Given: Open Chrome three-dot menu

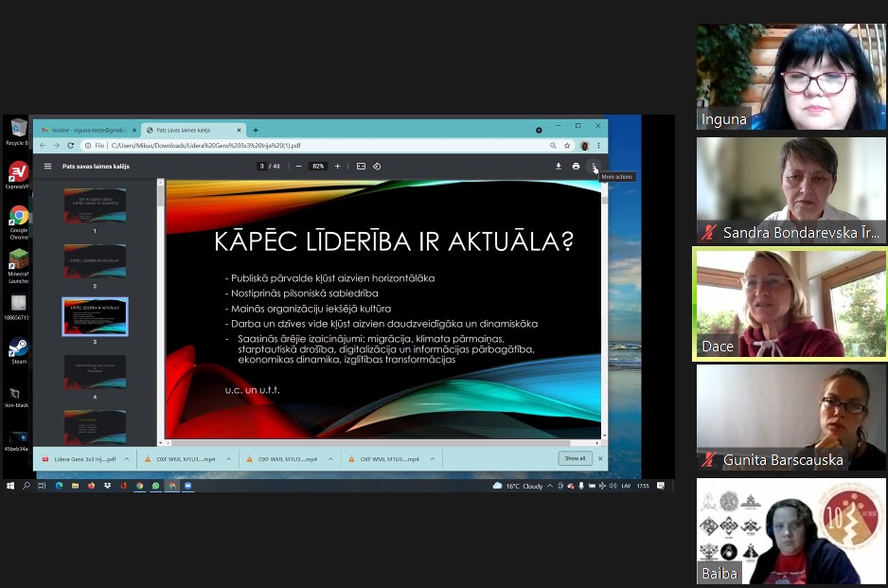Looking at the screenshot, I should pos(598,146).
